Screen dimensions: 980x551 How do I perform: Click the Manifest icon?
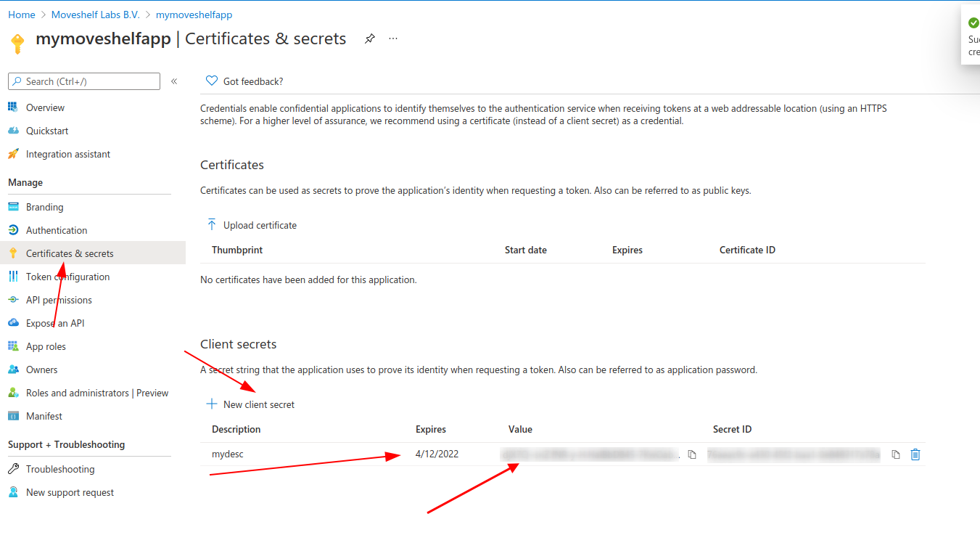(13, 416)
